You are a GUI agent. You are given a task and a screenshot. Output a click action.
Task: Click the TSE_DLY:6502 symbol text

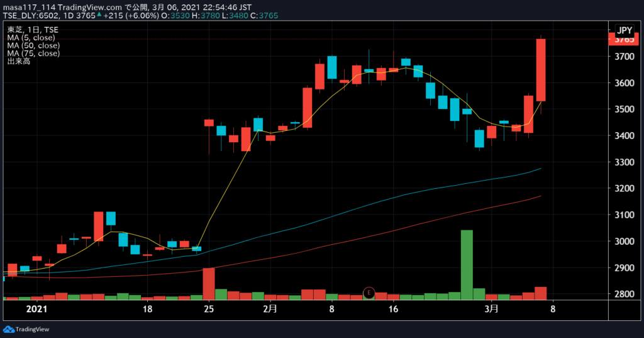tap(31, 16)
